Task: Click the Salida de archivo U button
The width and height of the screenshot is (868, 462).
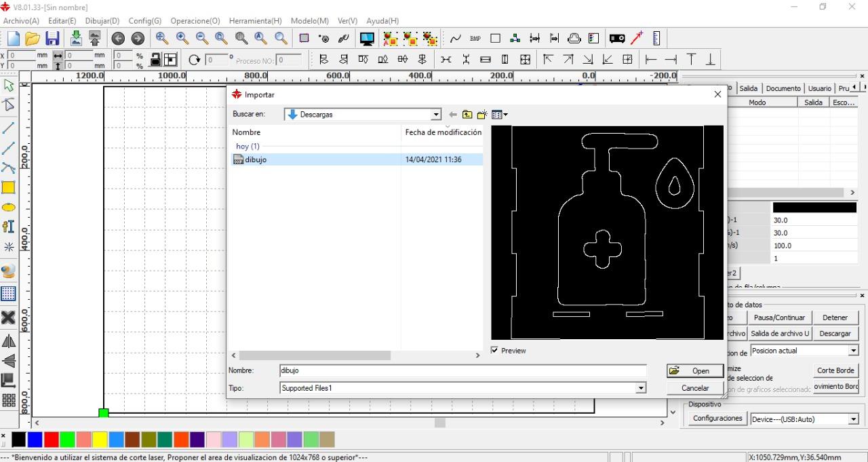Action: click(x=779, y=334)
